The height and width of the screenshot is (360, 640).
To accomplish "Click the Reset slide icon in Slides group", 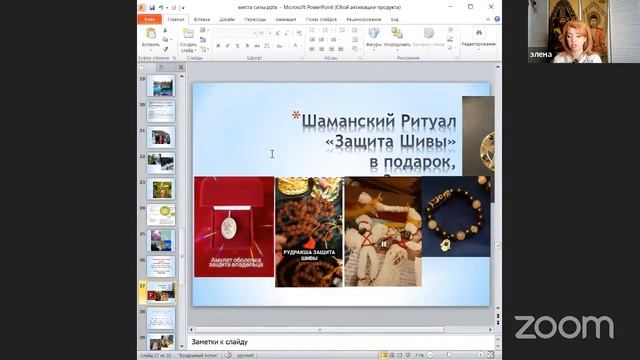I will click(x=203, y=40).
